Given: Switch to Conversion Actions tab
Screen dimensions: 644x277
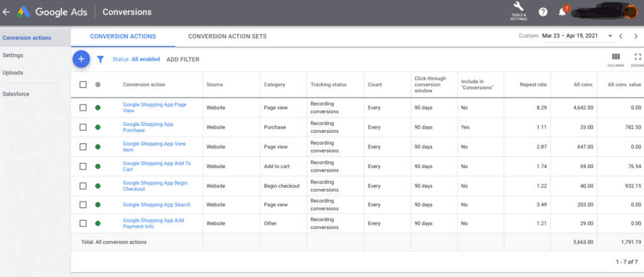Looking at the screenshot, I should click(x=123, y=36).
